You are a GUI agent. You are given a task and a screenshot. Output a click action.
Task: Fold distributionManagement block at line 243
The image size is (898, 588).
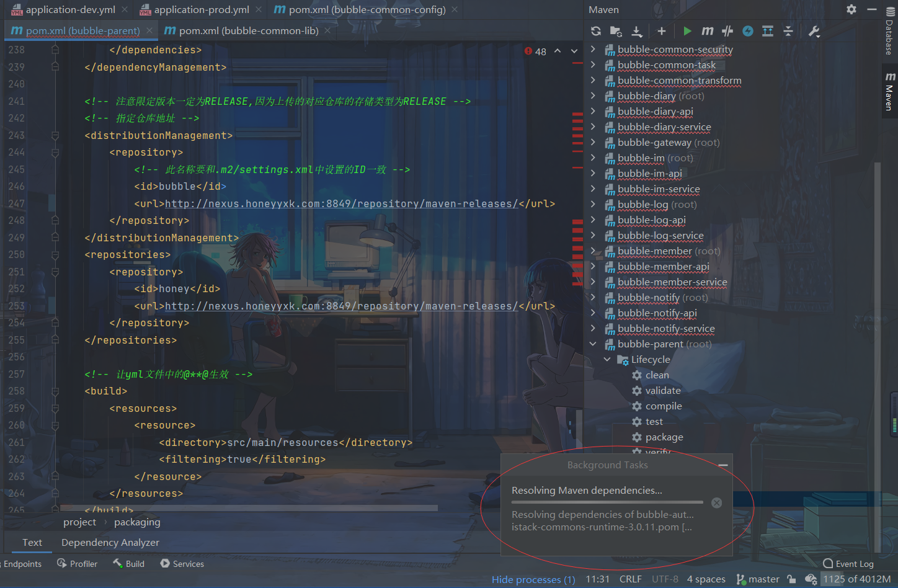click(55, 135)
